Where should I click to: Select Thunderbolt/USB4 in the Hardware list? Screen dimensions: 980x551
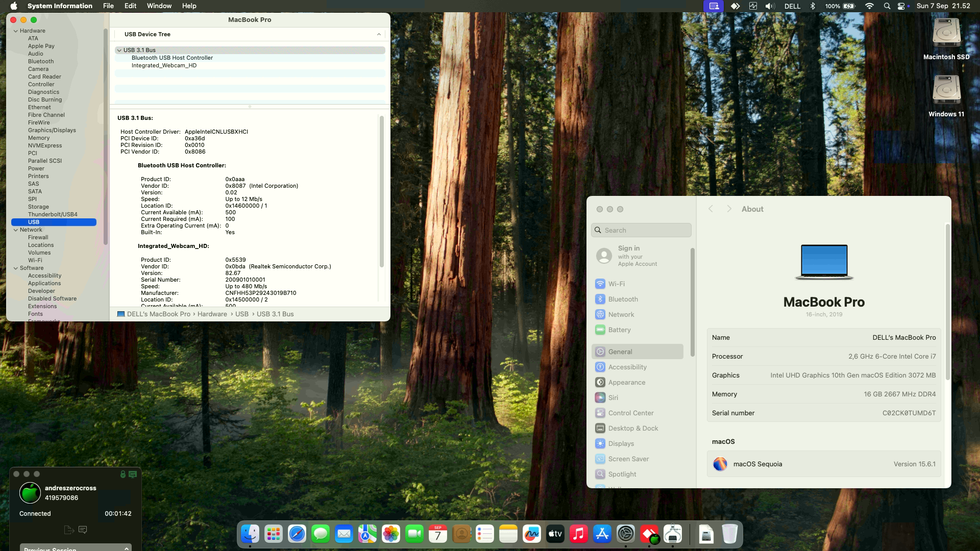click(x=53, y=215)
